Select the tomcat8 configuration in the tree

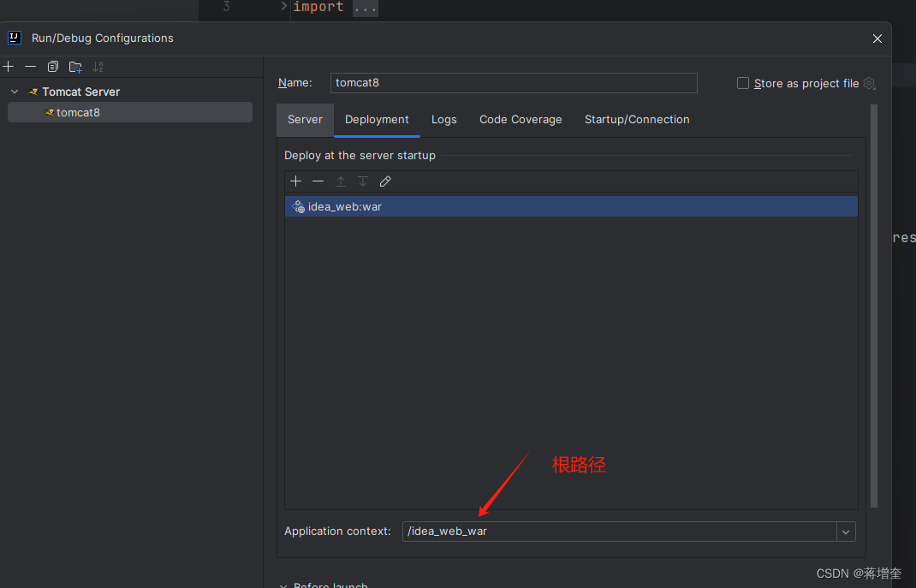130,113
